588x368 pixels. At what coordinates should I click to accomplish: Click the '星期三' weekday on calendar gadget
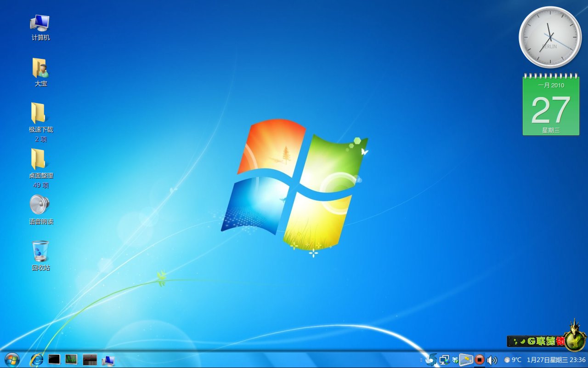coord(551,130)
